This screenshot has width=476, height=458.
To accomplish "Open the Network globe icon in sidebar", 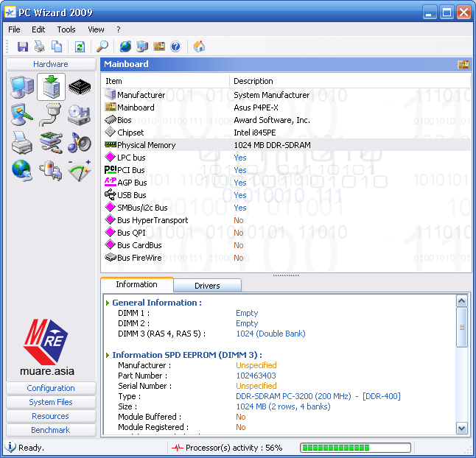I will point(22,171).
